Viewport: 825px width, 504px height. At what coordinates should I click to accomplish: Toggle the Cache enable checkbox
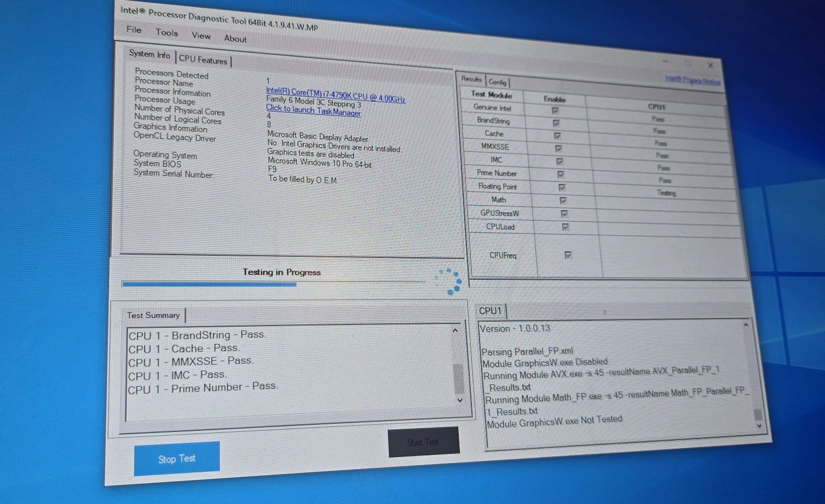point(557,136)
